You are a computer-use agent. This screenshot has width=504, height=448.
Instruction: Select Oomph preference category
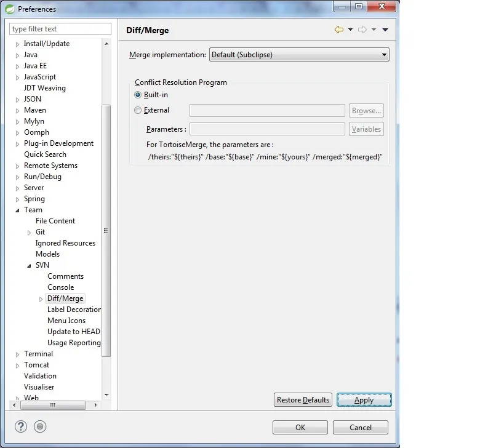37,132
